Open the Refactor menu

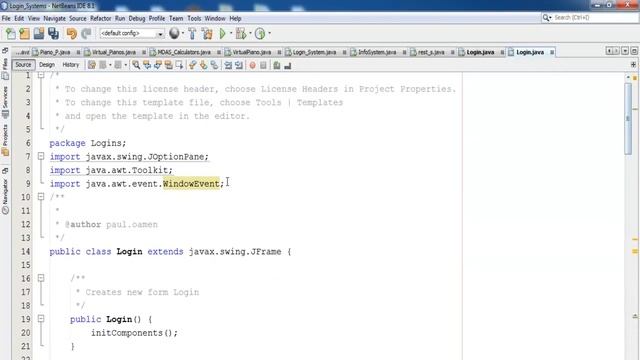tap(100, 18)
